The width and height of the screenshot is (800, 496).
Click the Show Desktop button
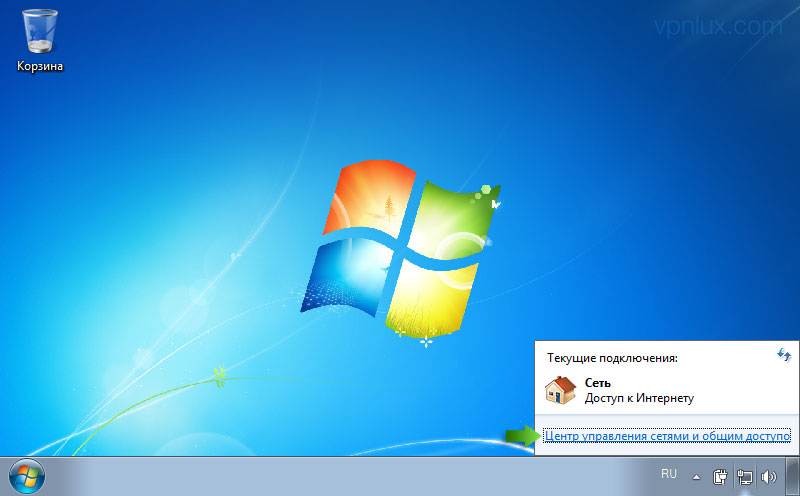point(792,477)
